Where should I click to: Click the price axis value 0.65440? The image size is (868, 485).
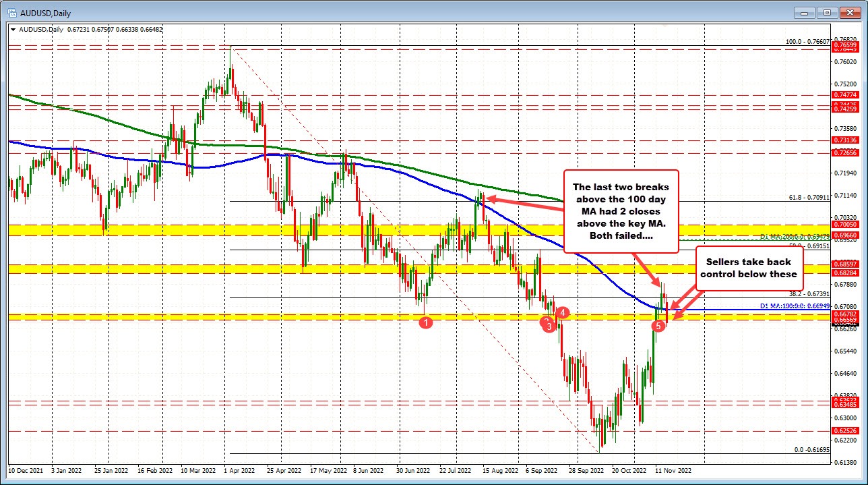[846, 351]
